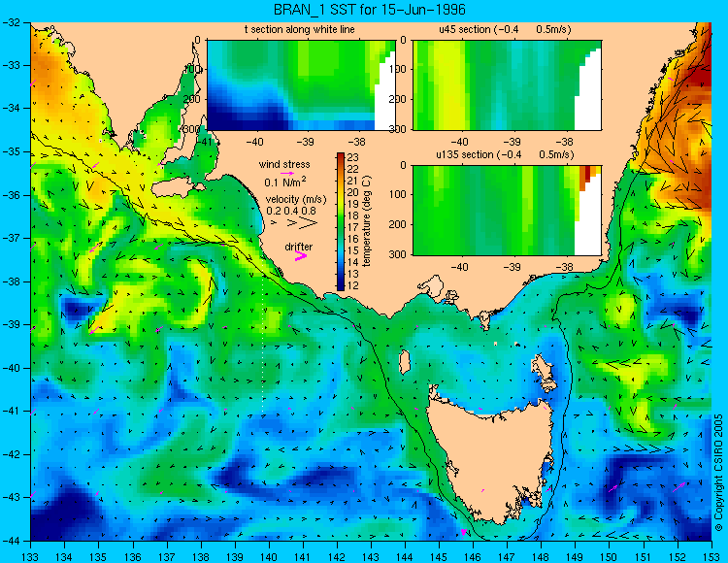
Task: Click the '136' longitude axis label
Action: pyautogui.click(x=133, y=556)
